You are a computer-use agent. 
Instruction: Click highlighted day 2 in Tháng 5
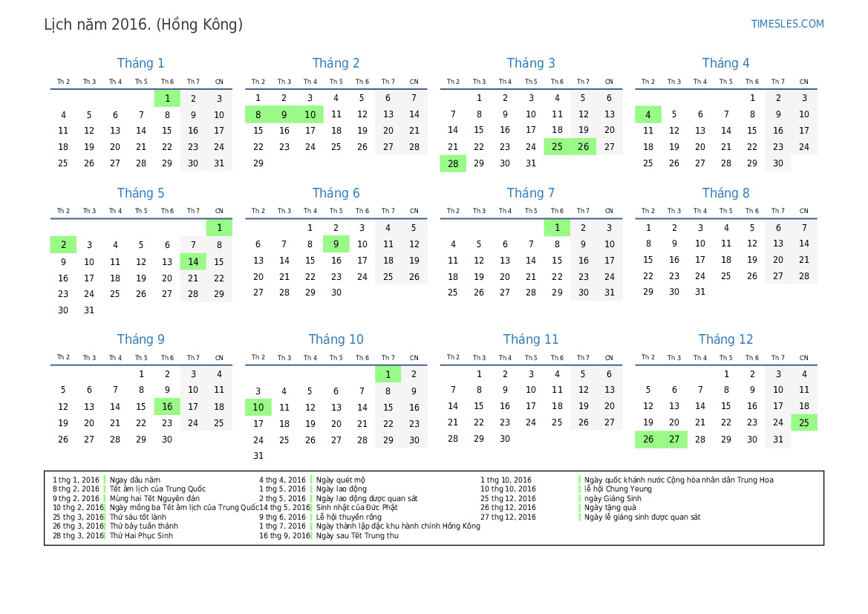(63, 245)
